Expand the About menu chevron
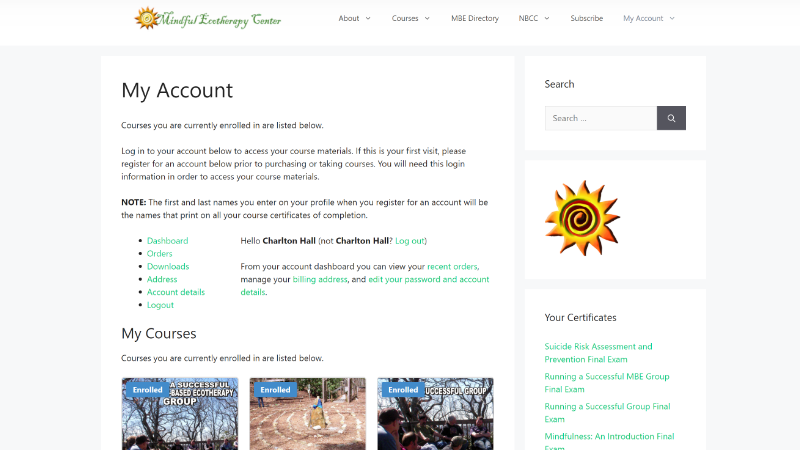 pos(368,18)
